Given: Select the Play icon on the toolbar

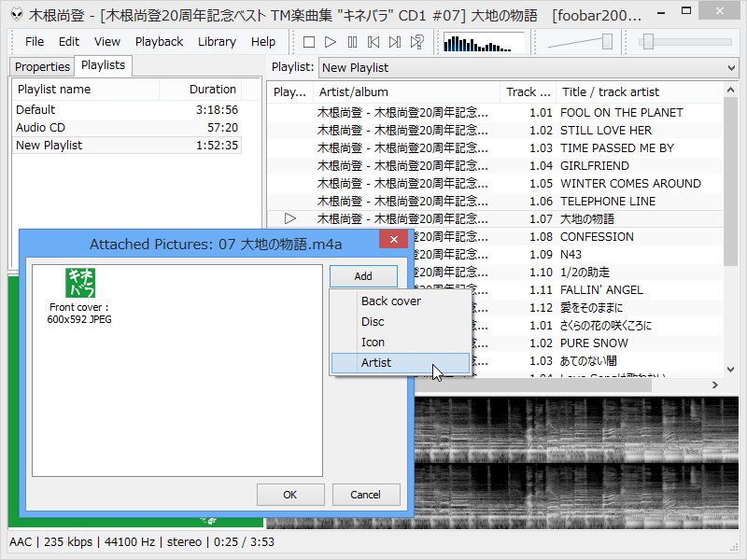Looking at the screenshot, I should point(330,41).
